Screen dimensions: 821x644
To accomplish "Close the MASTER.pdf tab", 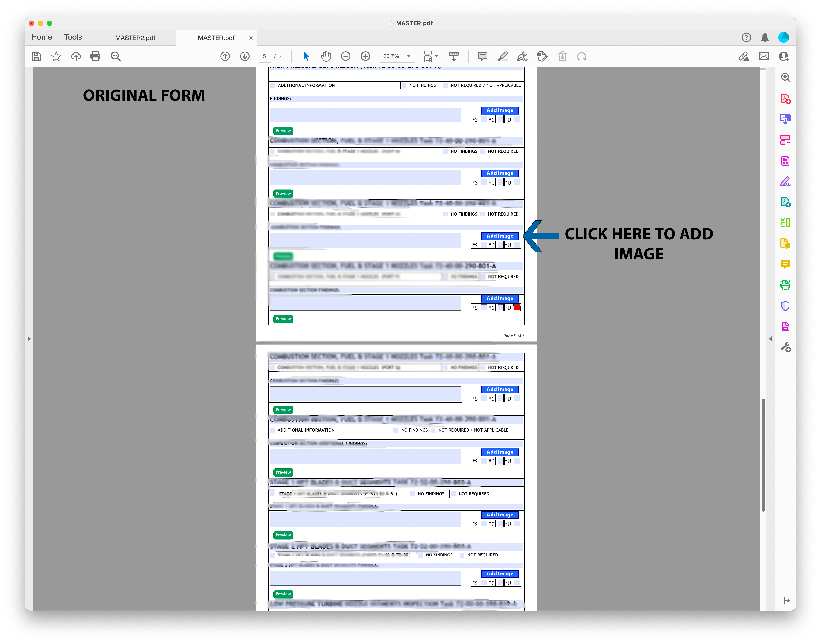I will click(x=251, y=38).
